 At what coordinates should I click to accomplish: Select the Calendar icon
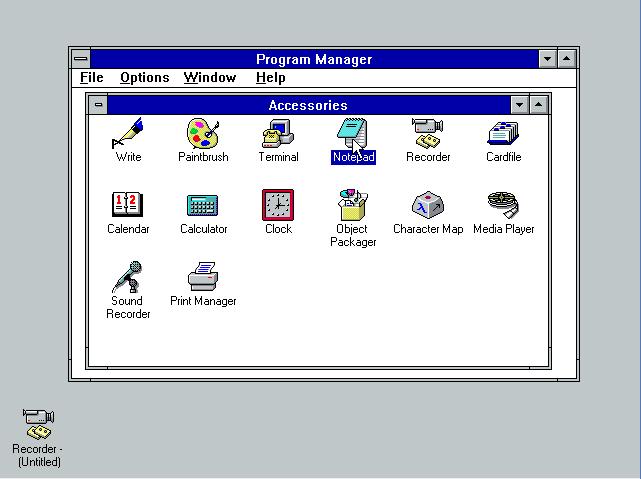click(128, 204)
